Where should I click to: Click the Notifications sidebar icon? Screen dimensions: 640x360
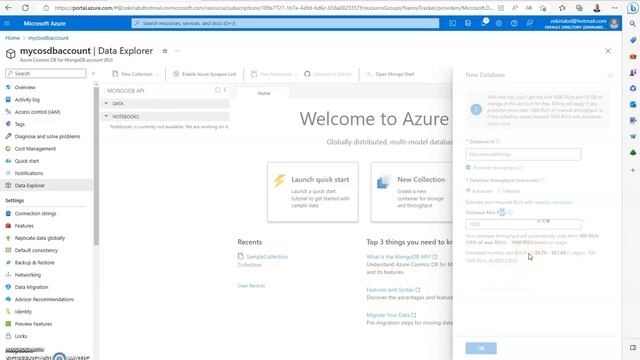[x=8, y=173]
